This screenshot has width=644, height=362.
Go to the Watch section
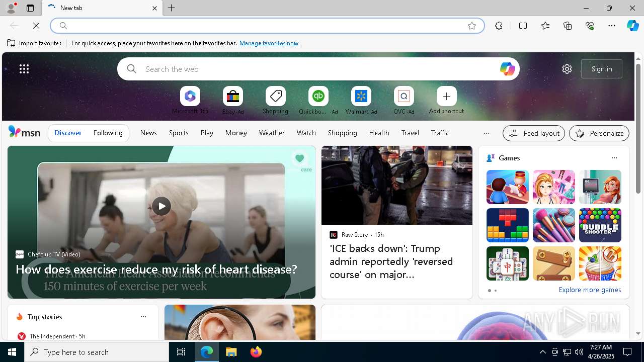(x=306, y=133)
